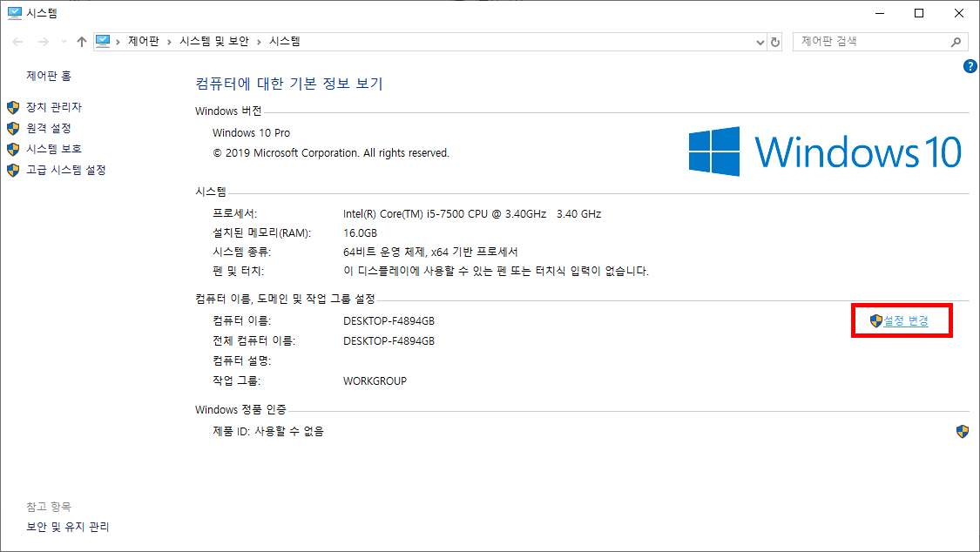Open the help question mark icon
This screenshot has height=552, width=980.
tap(970, 66)
